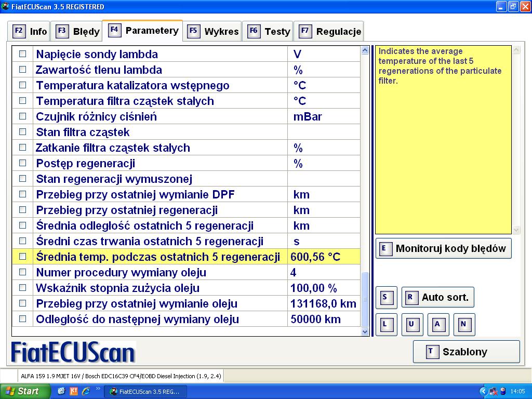This screenshot has width=532, height=399.
Task: Tick Wskaźnik stopnia zużycia oleju checkbox
Action: click(22, 288)
